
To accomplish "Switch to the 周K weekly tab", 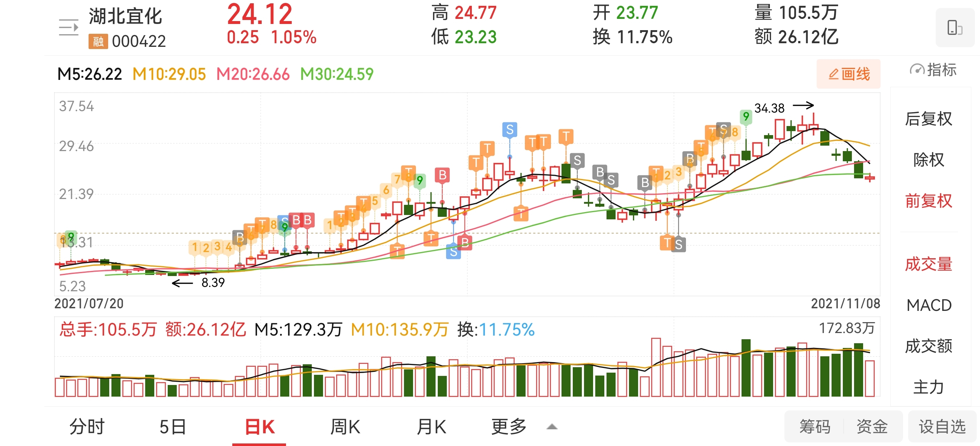I will [345, 426].
